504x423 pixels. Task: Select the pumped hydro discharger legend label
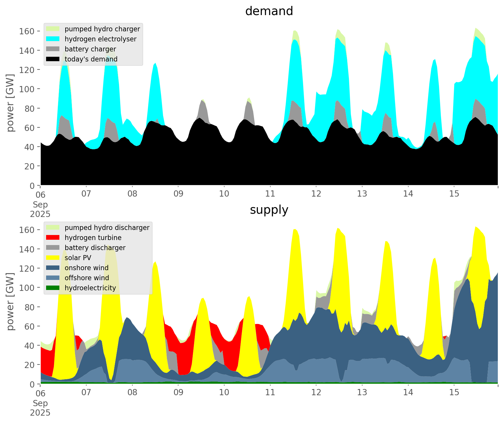(107, 228)
